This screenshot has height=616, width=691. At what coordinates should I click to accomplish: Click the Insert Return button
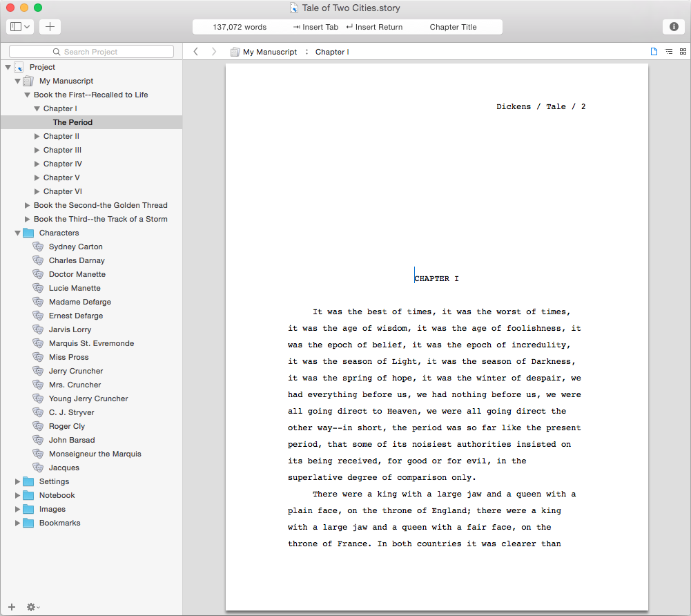click(373, 26)
